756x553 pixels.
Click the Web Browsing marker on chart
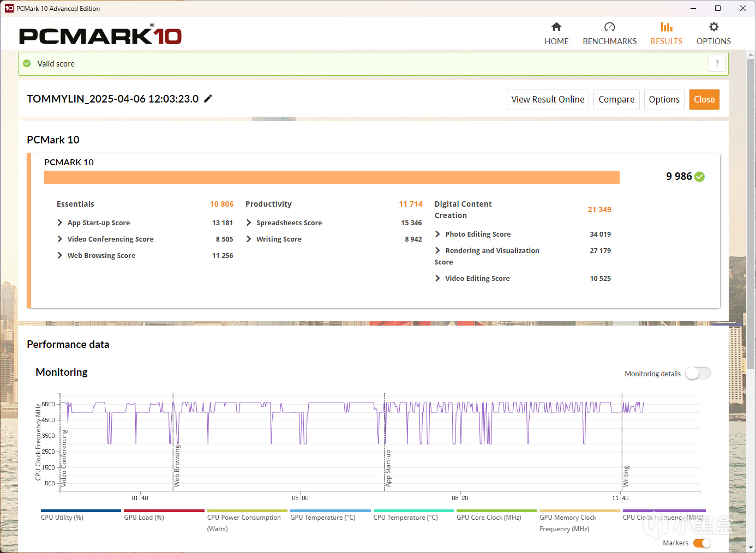click(177, 466)
